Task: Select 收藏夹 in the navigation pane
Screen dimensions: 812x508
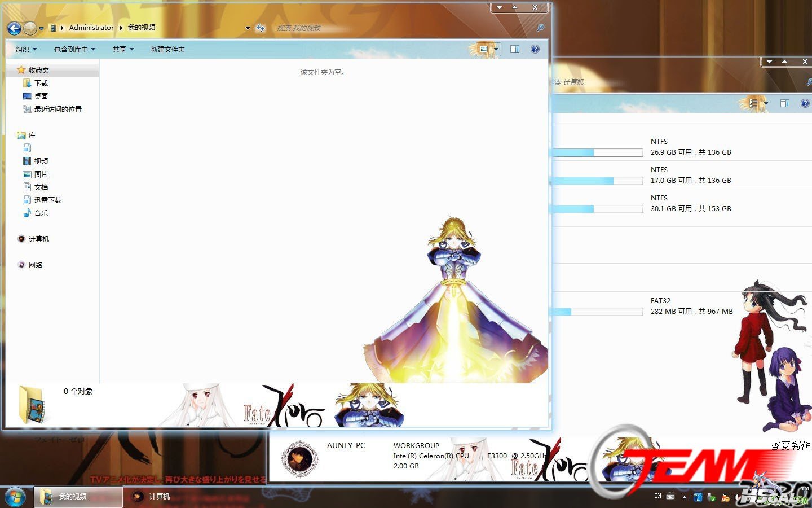Action: click(52, 71)
